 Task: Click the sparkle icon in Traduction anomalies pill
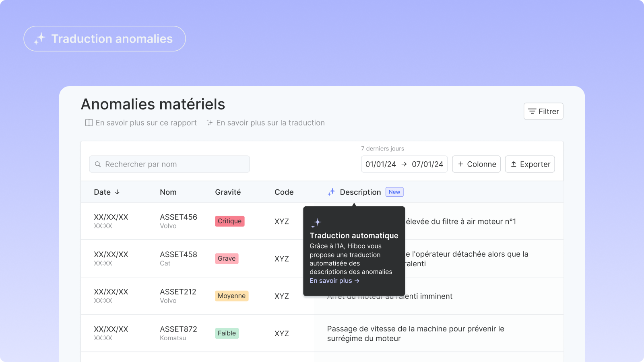(39, 39)
